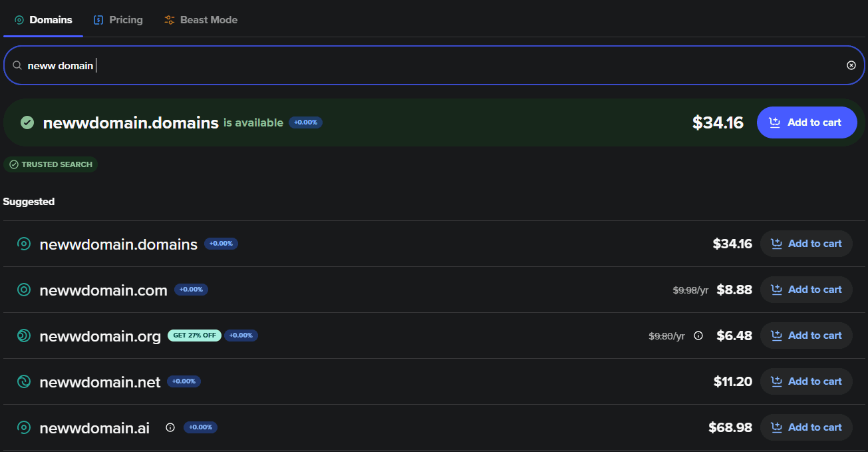
Task: Switch to the Pricing tab
Action: tap(118, 19)
